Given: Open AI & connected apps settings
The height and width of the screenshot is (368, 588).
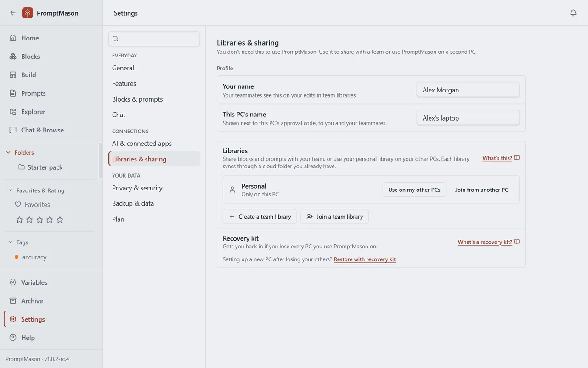Looking at the screenshot, I should (154, 144).
